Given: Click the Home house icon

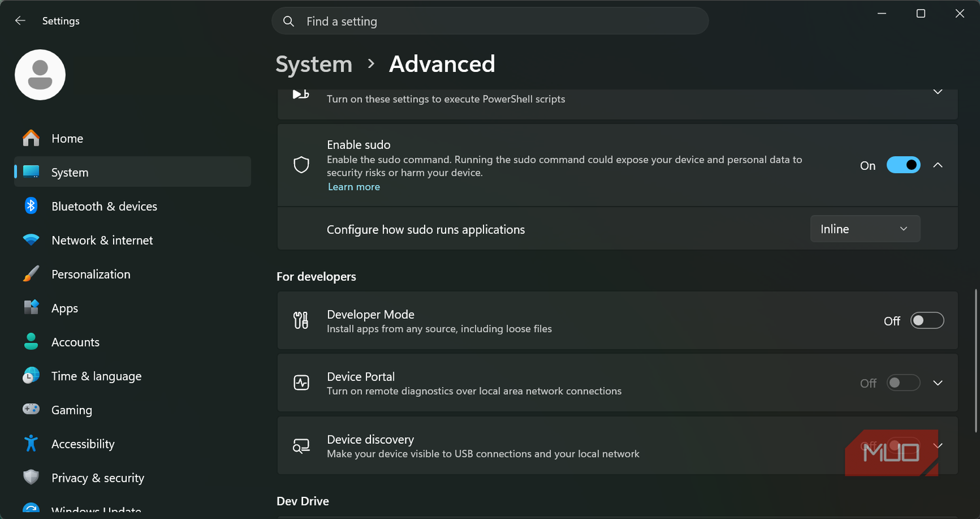Looking at the screenshot, I should [31, 138].
